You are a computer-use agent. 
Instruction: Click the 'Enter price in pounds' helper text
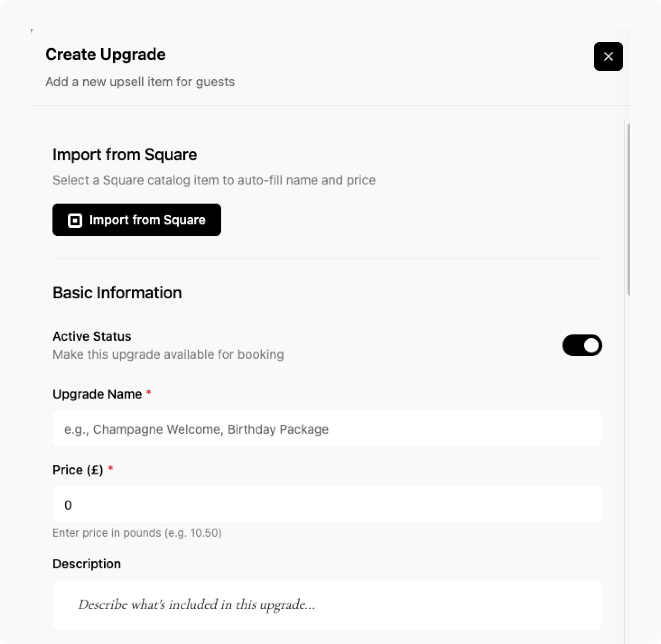137,533
